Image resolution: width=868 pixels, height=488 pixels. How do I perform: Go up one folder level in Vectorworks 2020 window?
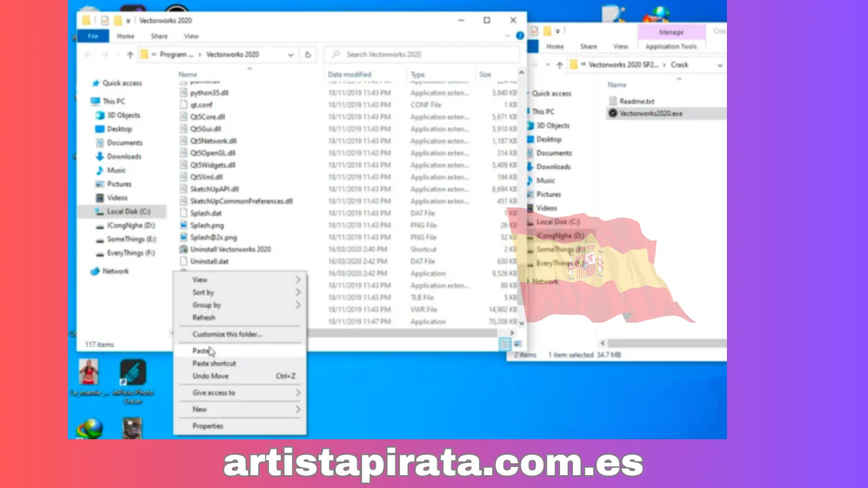(130, 55)
